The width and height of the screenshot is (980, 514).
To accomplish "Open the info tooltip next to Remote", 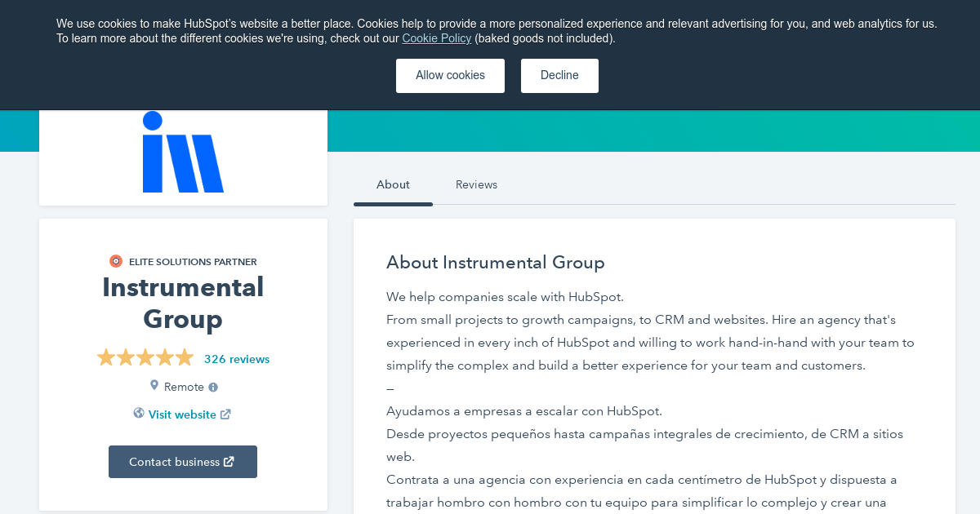I will (212, 387).
